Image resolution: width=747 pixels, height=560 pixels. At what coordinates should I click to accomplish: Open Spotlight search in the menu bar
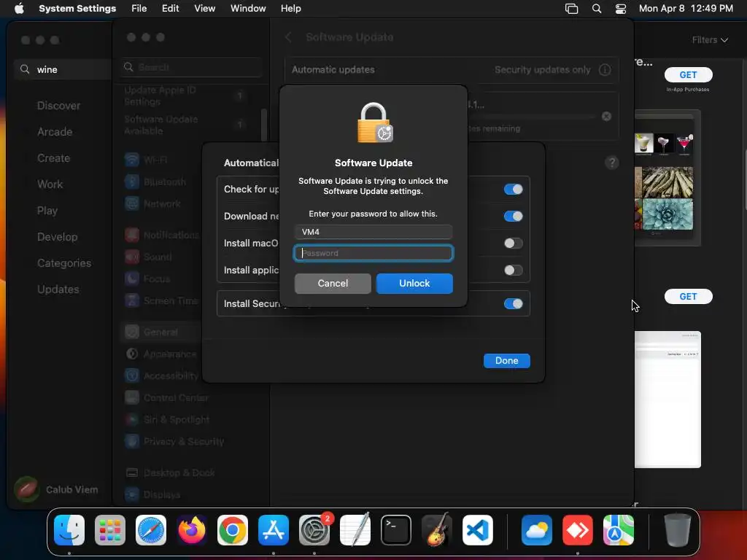pos(597,9)
